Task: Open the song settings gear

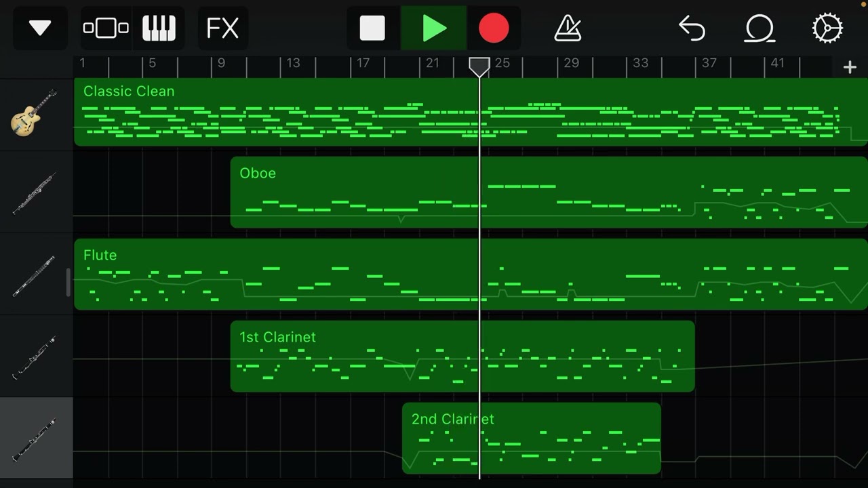Action: 827,28
